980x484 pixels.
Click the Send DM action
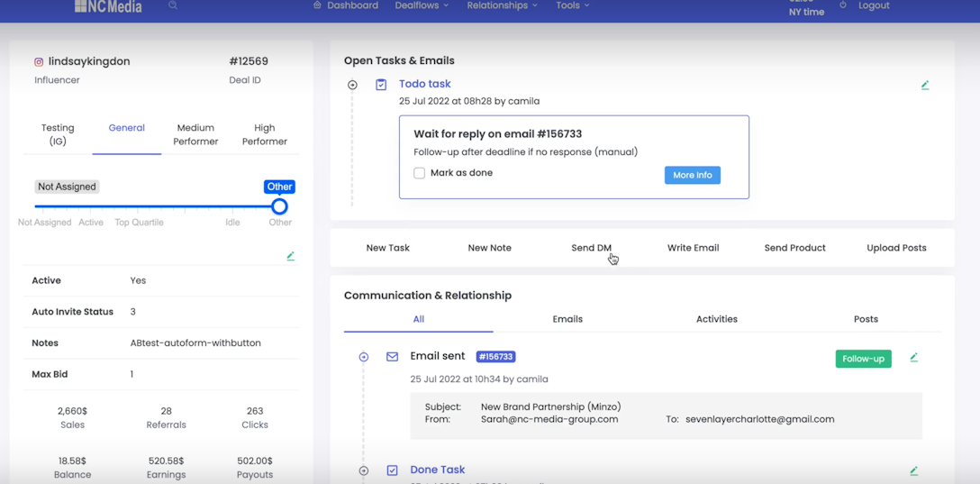591,248
